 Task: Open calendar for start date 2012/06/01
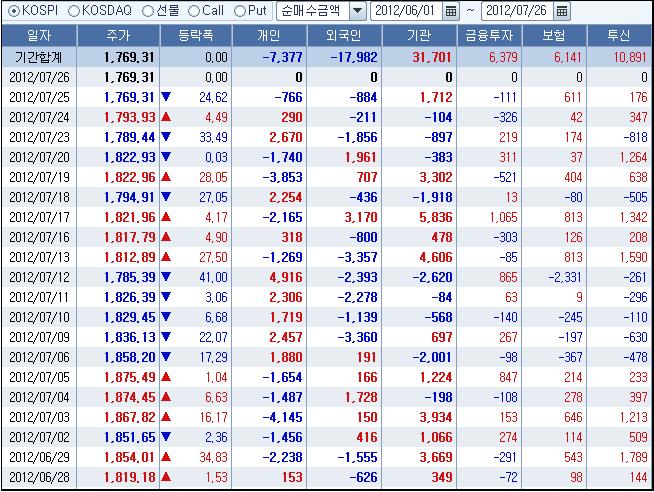pos(451,11)
